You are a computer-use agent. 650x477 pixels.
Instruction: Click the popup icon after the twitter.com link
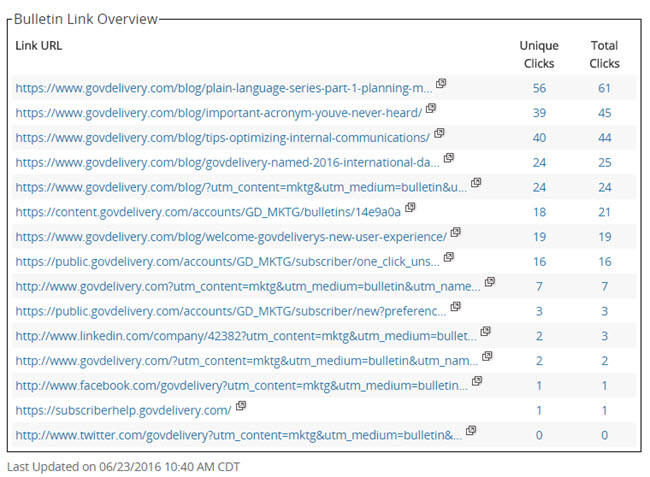[471, 431]
